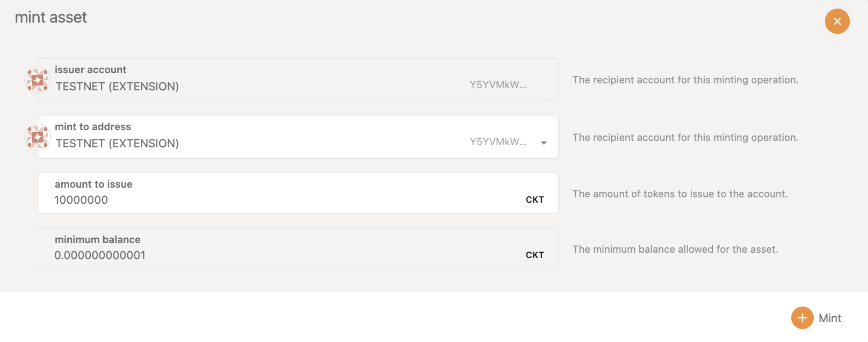Click the CKT unit in minimum balance
The width and height of the screenshot is (868, 342).
click(x=534, y=255)
